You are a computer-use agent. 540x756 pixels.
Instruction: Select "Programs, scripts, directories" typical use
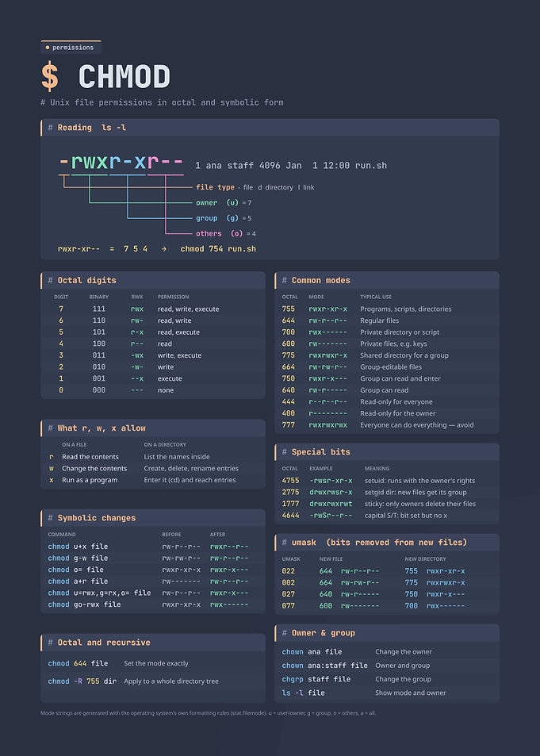click(405, 309)
